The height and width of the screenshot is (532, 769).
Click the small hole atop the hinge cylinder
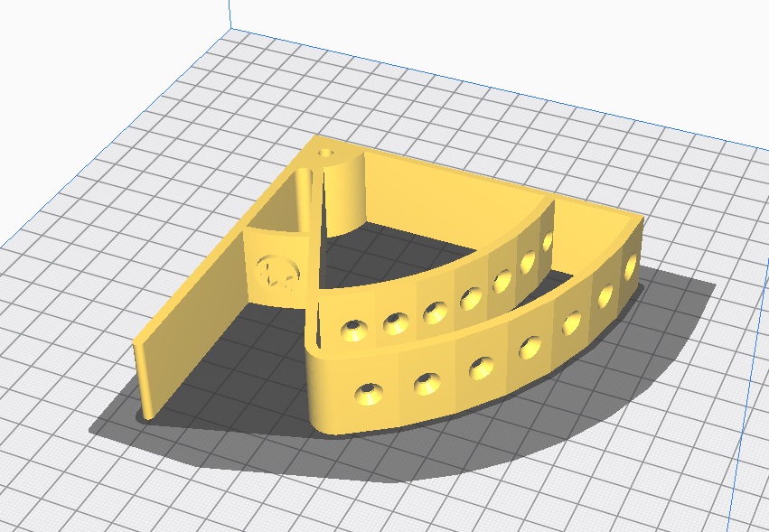point(325,154)
